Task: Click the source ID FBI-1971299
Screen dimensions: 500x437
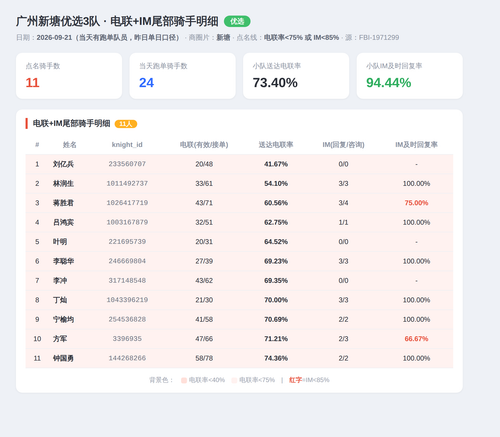Action: 379,38
